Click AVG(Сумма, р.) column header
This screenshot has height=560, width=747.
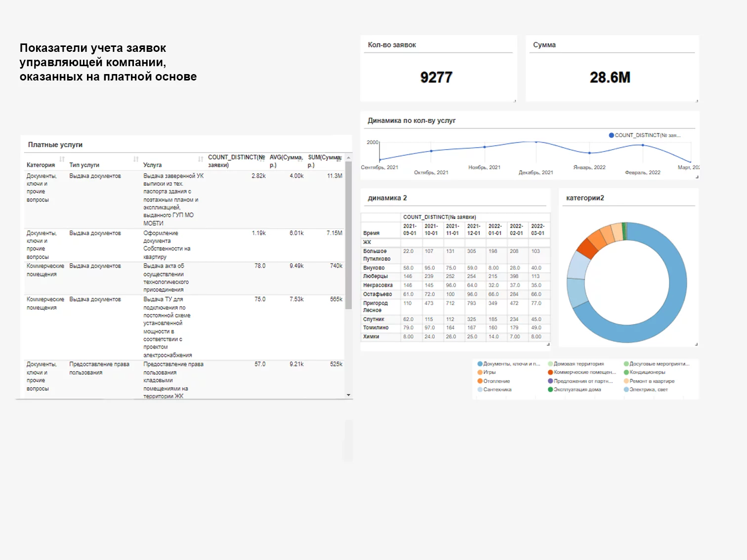click(x=285, y=161)
